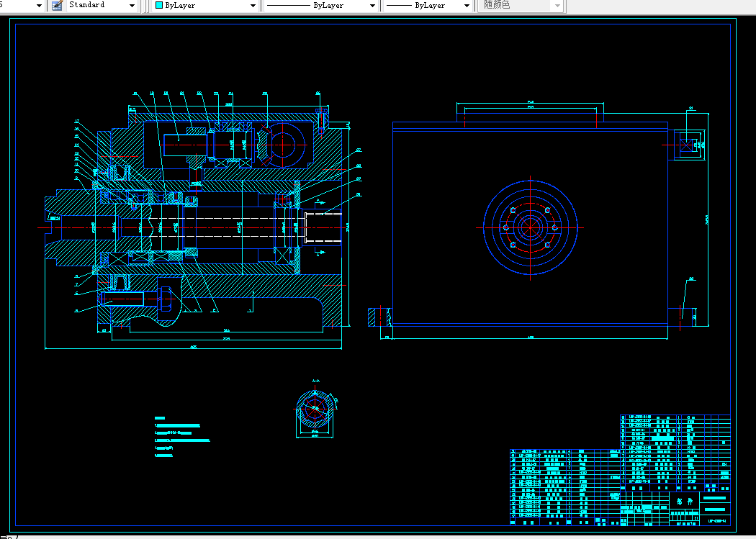Select the A-A section label above the small circular view
The image size is (756, 539).
[x=316, y=381]
